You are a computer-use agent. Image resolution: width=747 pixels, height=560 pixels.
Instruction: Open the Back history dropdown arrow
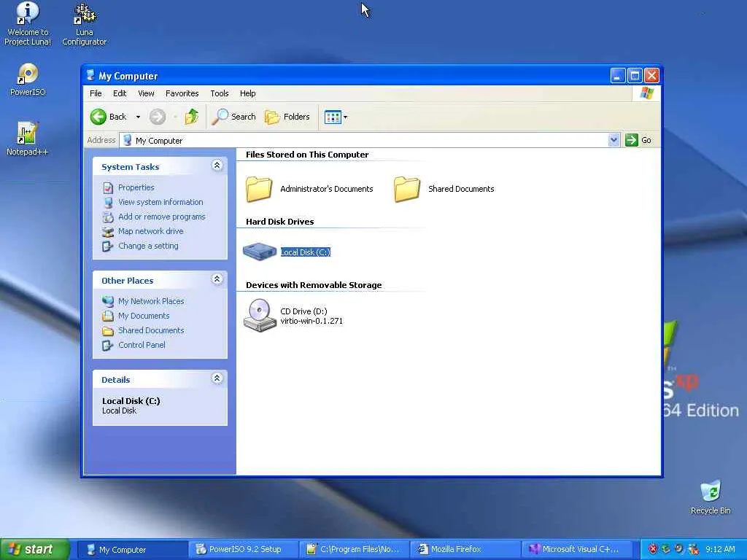pyautogui.click(x=138, y=117)
